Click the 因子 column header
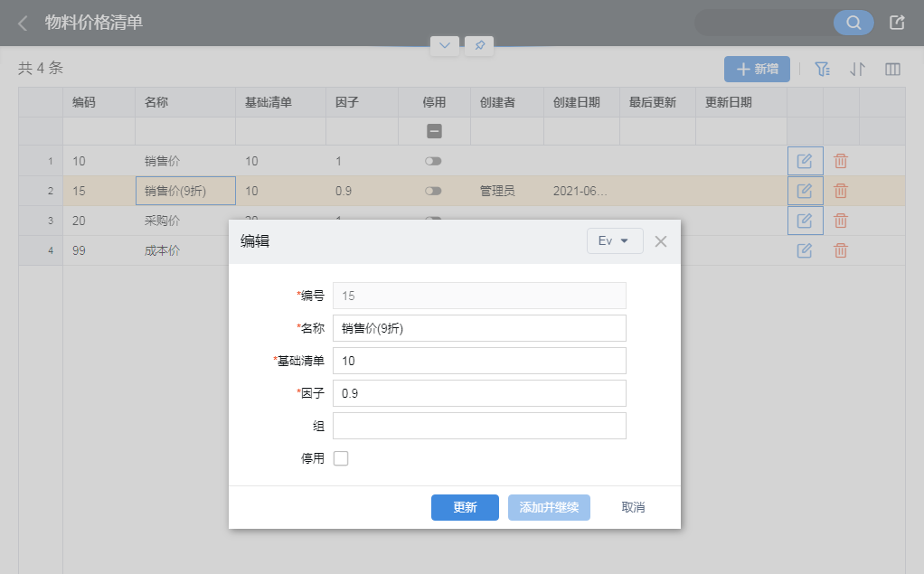Image resolution: width=924 pixels, height=574 pixels. [363, 102]
